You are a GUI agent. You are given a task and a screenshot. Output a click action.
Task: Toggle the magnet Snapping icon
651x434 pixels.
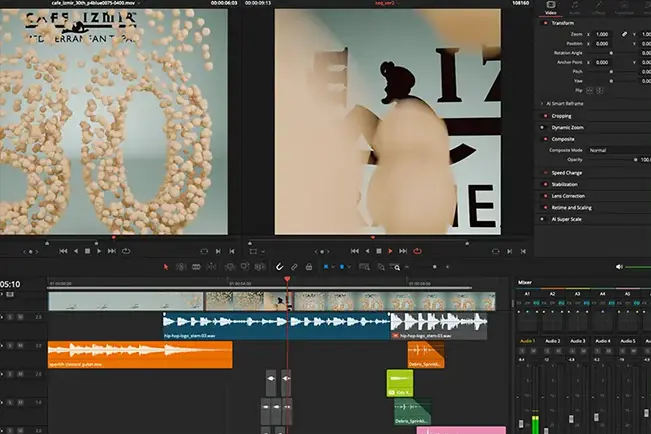tap(279, 267)
